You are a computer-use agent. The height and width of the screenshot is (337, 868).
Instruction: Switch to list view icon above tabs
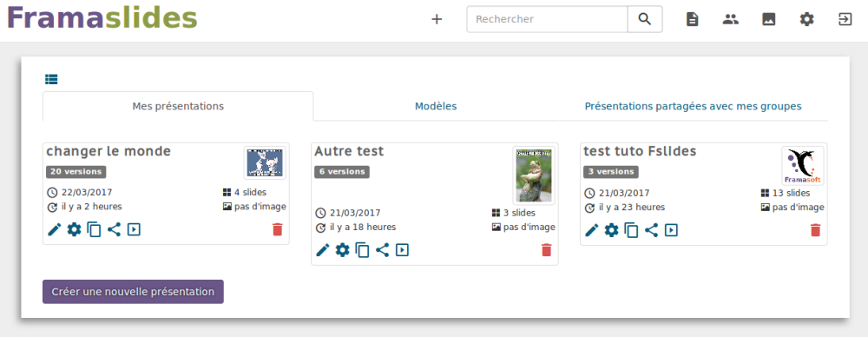pyautogui.click(x=51, y=79)
